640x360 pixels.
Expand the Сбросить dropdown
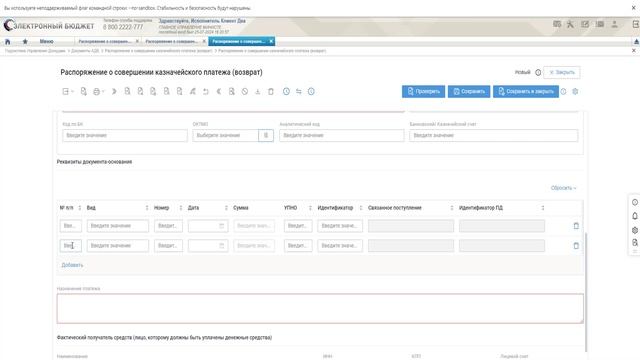(x=563, y=188)
